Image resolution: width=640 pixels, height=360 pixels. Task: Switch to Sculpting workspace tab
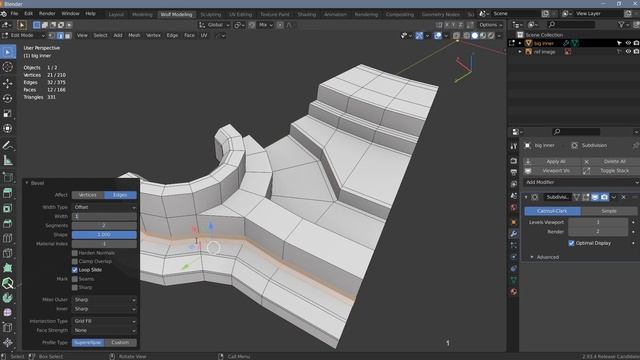(211, 14)
